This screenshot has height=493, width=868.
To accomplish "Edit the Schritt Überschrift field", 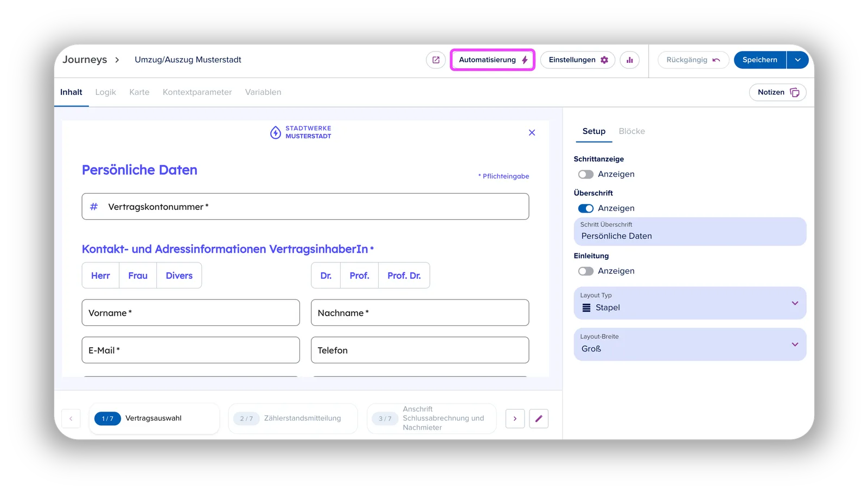I will click(x=690, y=232).
